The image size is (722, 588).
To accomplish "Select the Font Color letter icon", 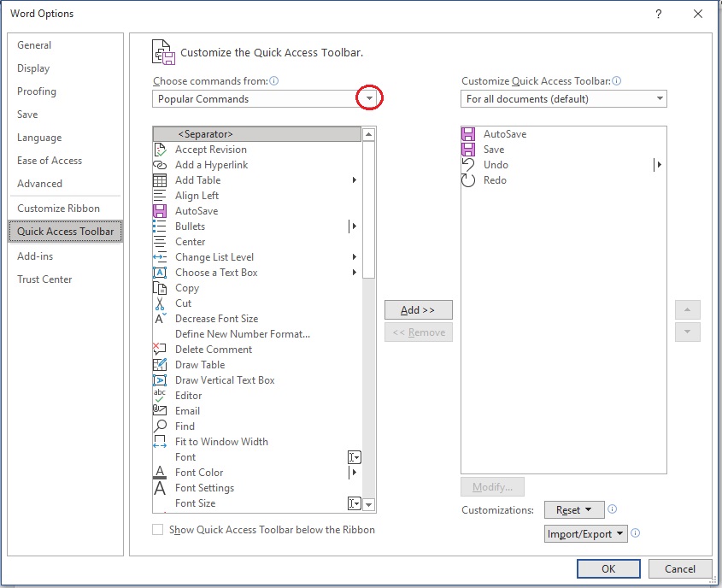I will coord(160,473).
